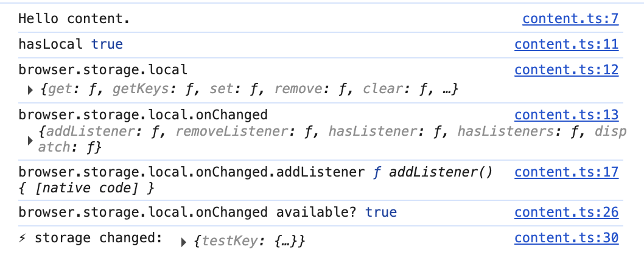Viewport: 644px width, 263px height.
Task: Click the 'Hello content.' log message
Action: (74, 19)
